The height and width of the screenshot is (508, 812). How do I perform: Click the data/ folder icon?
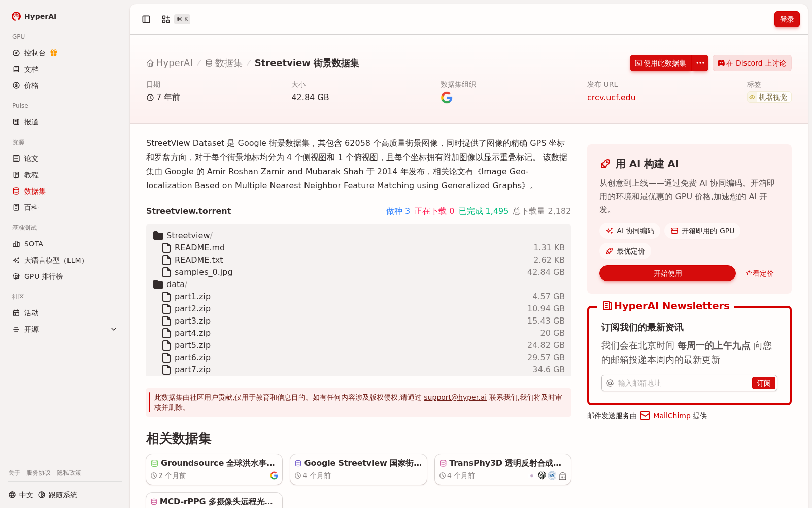[x=158, y=284]
